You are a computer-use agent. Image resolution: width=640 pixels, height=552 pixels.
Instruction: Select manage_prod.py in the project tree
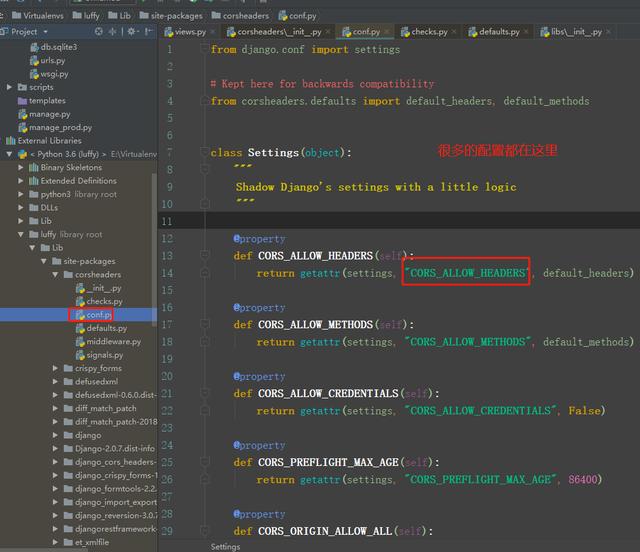click(55, 127)
